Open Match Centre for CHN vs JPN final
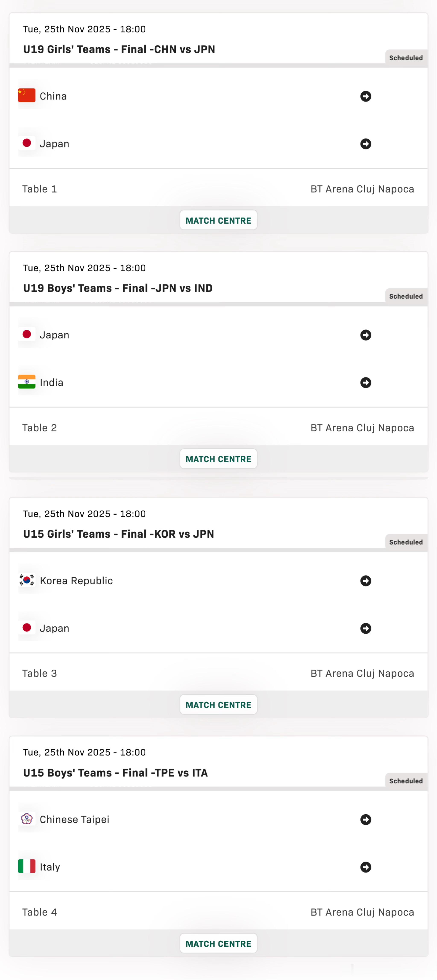The width and height of the screenshot is (437, 980). pos(218,220)
